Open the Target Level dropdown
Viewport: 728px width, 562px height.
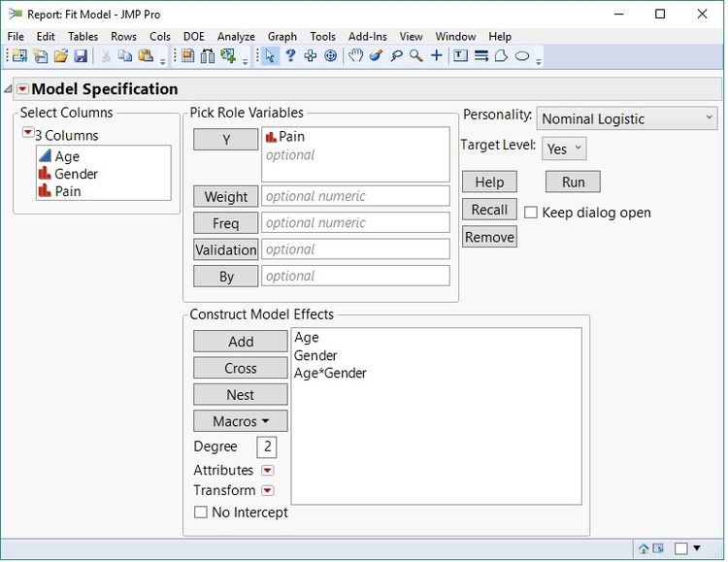pos(564,149)
